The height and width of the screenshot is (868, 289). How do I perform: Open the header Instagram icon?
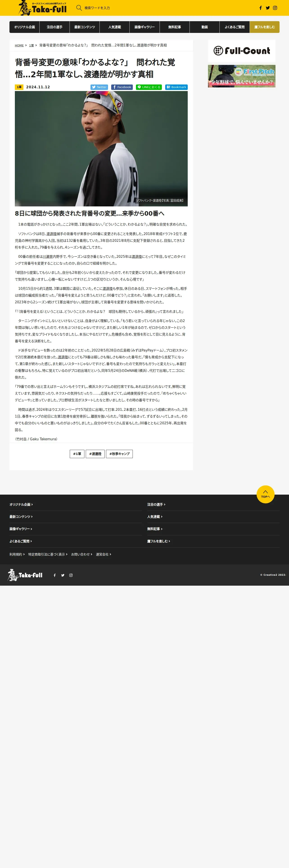click(x=275, y=8)
